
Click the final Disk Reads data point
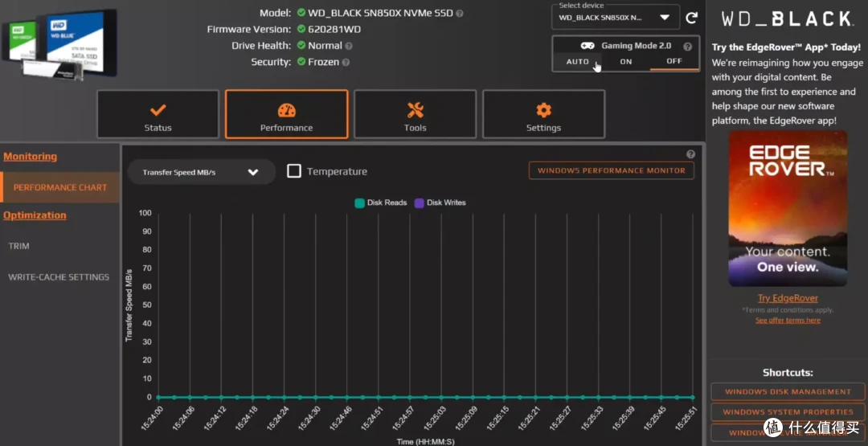click(x=693, y=397)
